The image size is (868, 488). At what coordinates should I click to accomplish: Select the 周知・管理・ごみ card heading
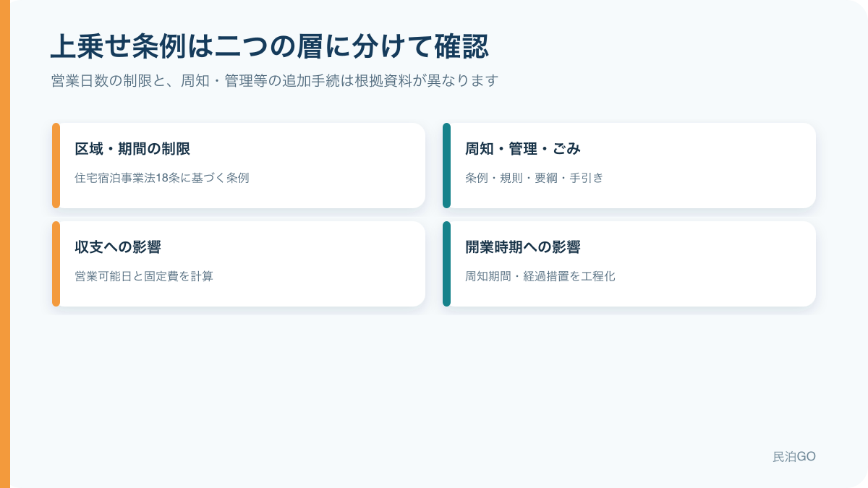(x=523, y=149)
